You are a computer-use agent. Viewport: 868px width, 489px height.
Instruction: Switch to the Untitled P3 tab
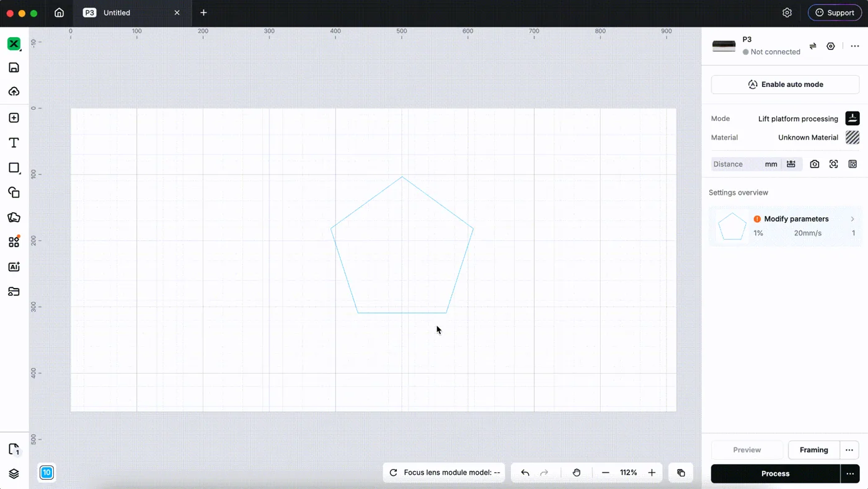pyautogui.click(x=131, y=12)
